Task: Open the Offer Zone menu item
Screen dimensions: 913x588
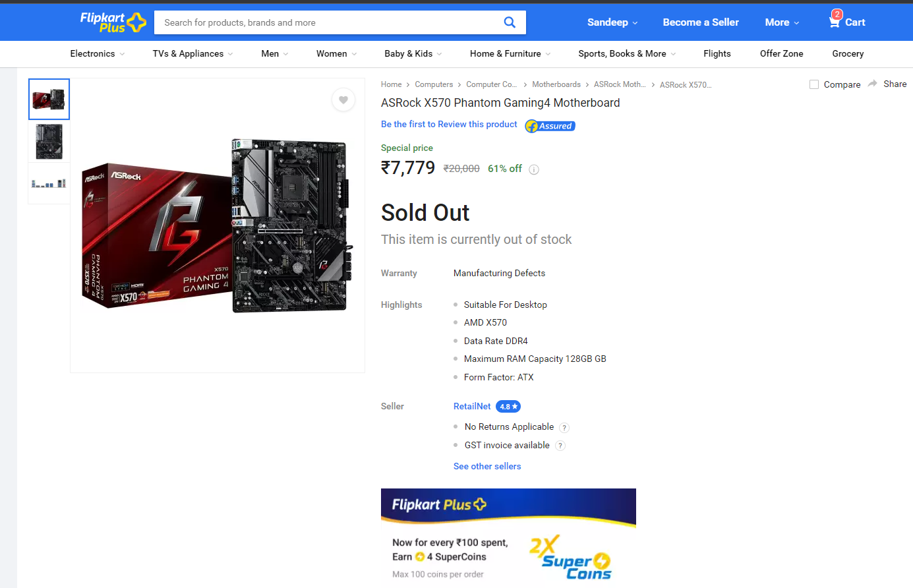Action: pos(781,54)
